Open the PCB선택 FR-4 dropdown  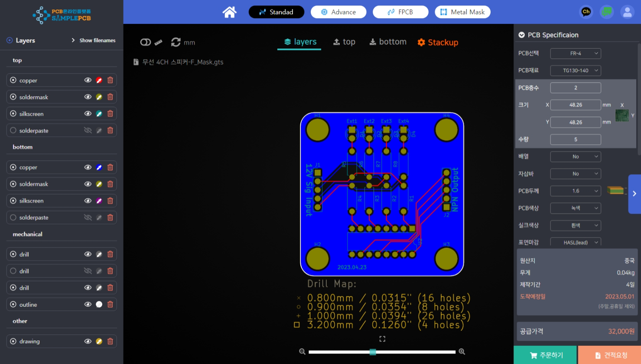576,53
